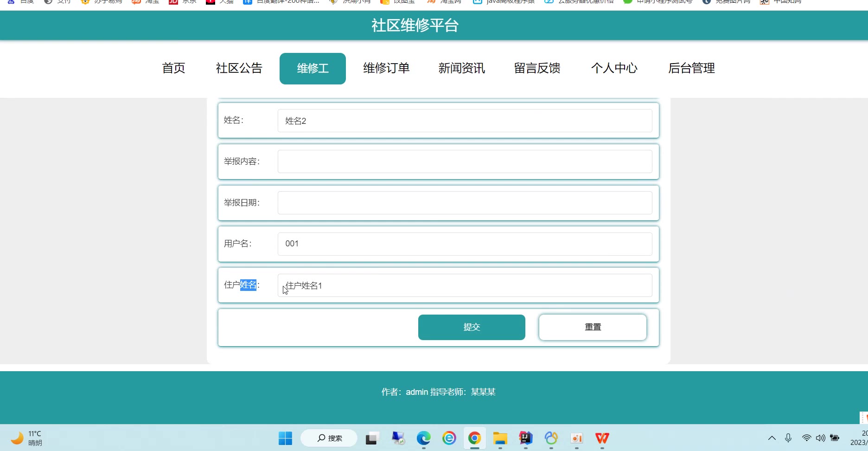Click the 姓名 field label
868x451 pixels.
(234, 120)
